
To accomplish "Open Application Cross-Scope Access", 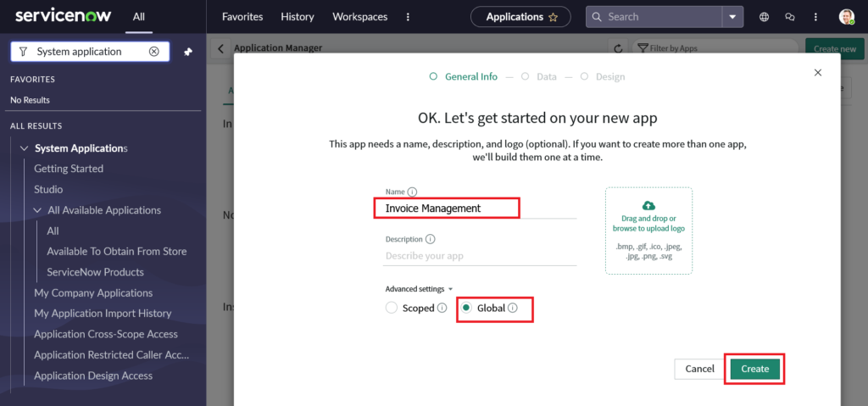I will (x=106, y=335).
